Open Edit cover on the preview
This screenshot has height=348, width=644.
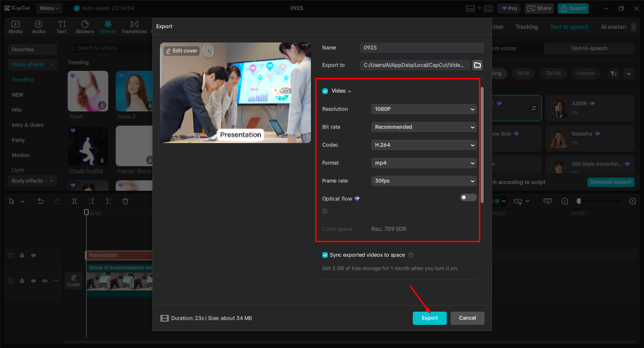(x=181, y=50)
